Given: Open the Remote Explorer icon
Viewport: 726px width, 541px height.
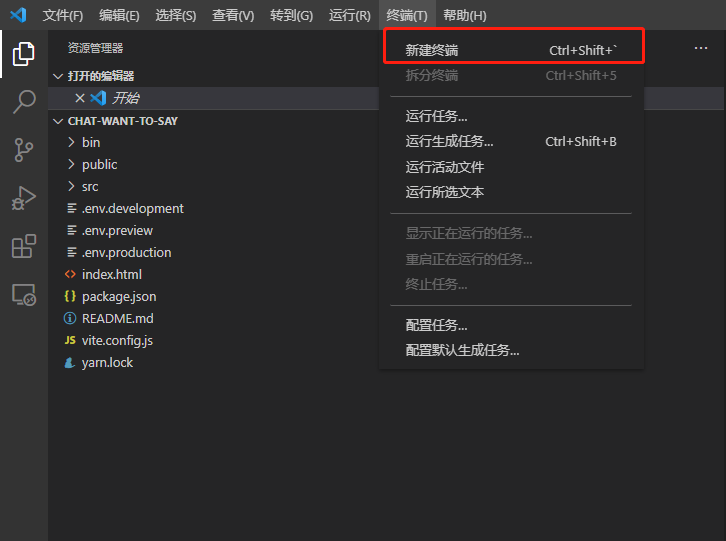Looking at the screenshot, I should (24, 295).
